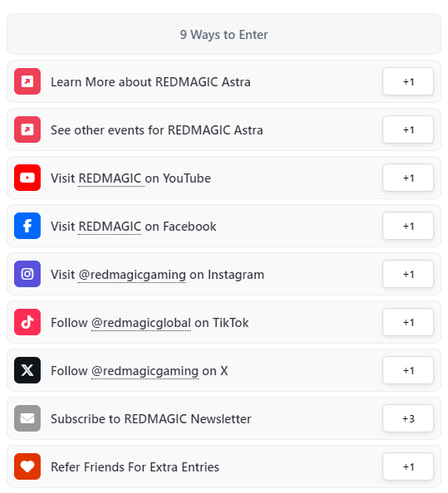
Task: Open the @redmagicglobal TikTok link
Action: (141, 323)
